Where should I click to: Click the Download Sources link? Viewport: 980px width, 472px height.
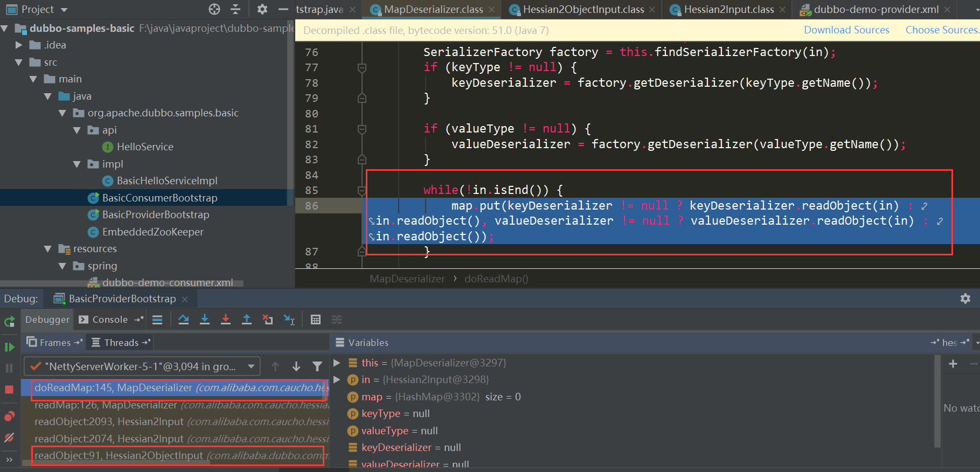[x=846, y=30]
